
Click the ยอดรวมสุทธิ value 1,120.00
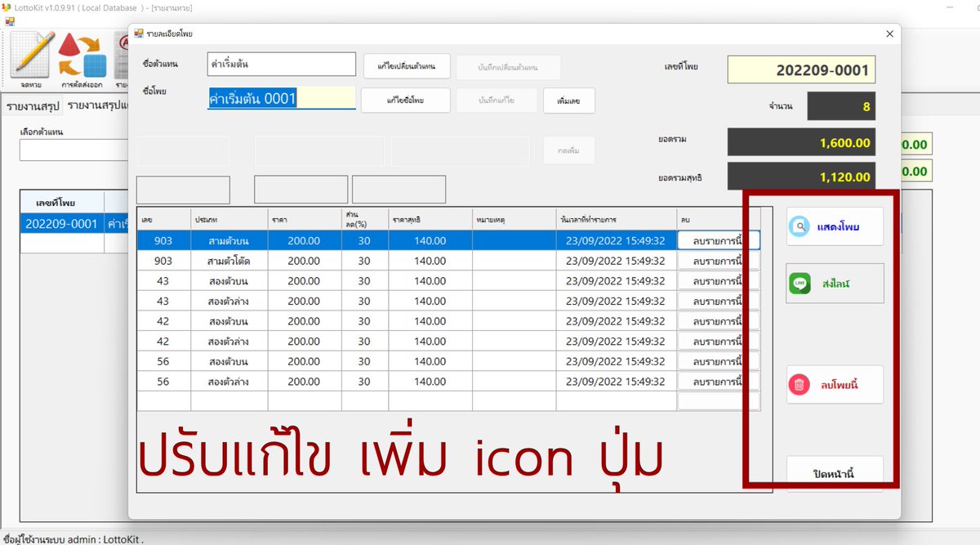coord(801,176)
